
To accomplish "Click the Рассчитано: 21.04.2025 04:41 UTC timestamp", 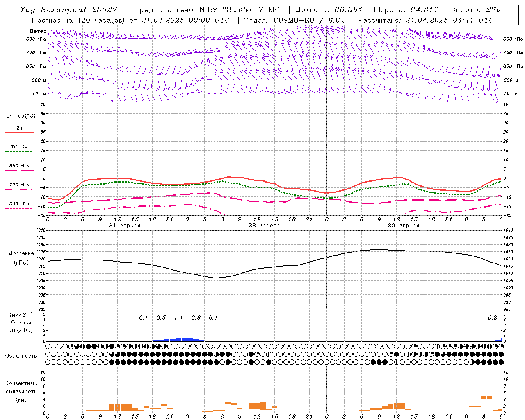I will coord(426,20).
